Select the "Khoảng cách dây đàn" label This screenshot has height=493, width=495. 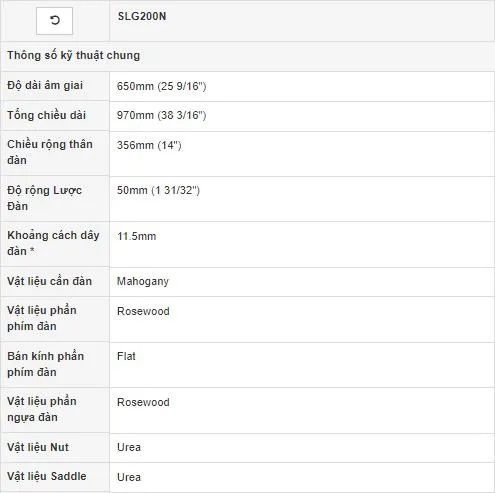(x=53, y=243)
